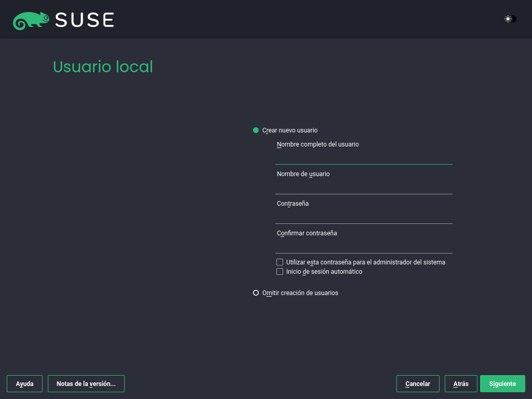The height and width of the screenshot is (399, 532).
Task: Click into the Confirmar contraseña field
Action: [x=364, y=246]
